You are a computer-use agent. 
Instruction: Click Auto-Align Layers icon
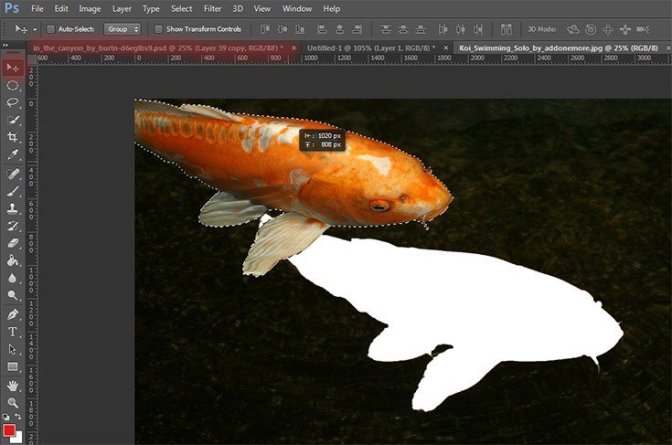(x=506, y=29)
